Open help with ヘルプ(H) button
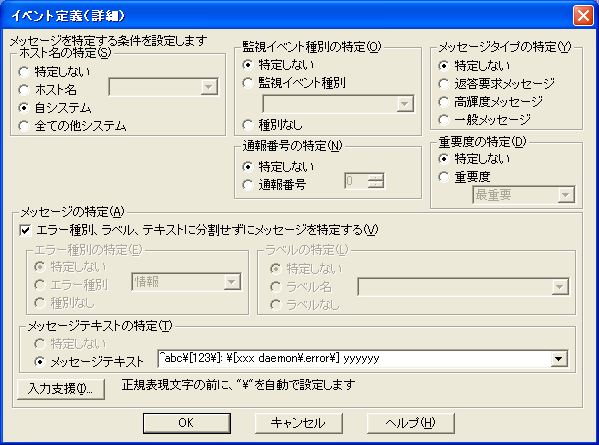Viewport: 599px width, 445px height. coord(411,423)
